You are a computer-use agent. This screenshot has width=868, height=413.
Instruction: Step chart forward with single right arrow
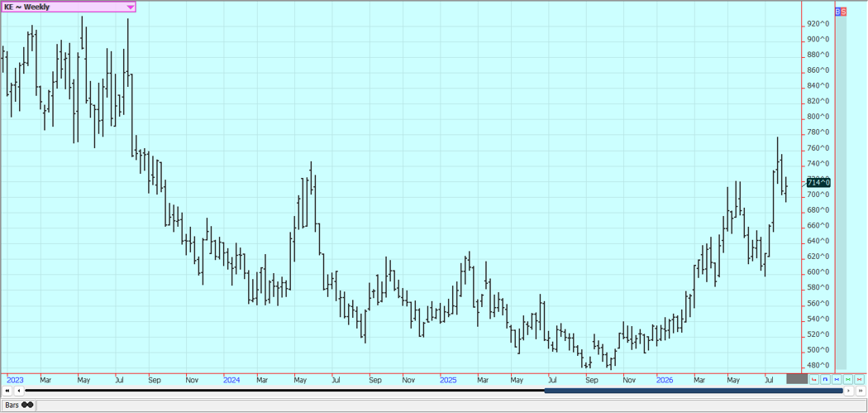click(849, 391)
